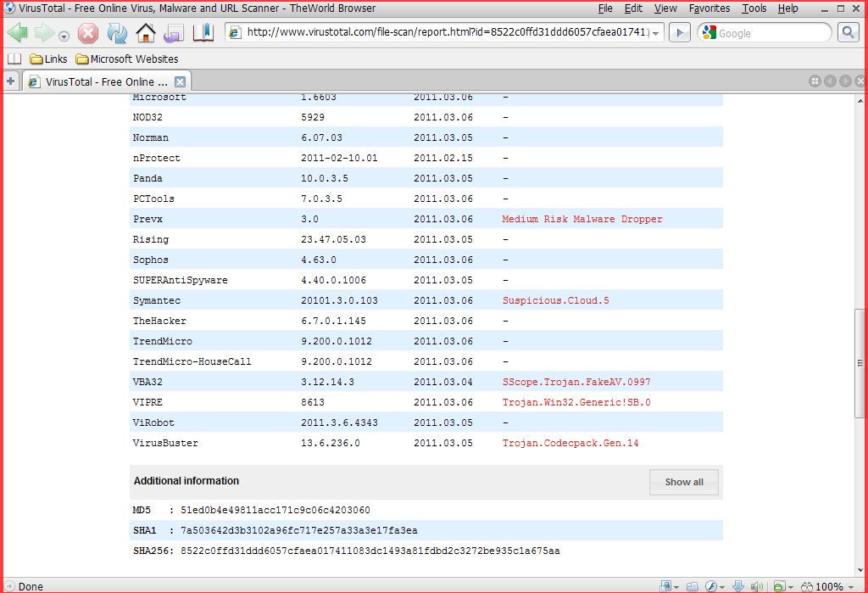Screen dimensions: 868x593
Task: Click SScope.Trojan.FakeAV.0997 result
Action: tap(576, 382)
